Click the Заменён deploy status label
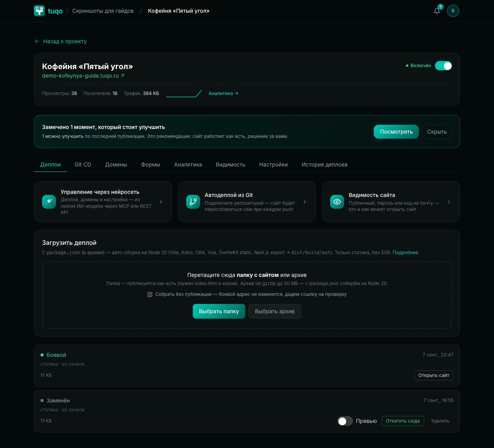 (x=58, y=400)
